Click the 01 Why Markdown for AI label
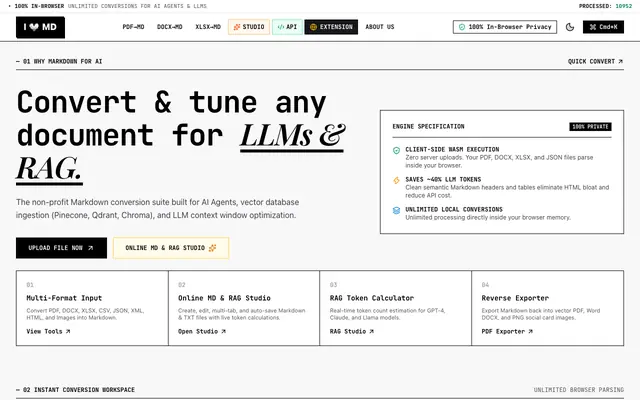The width and height of the screenshot is (640, 400). tap(59, 61)
